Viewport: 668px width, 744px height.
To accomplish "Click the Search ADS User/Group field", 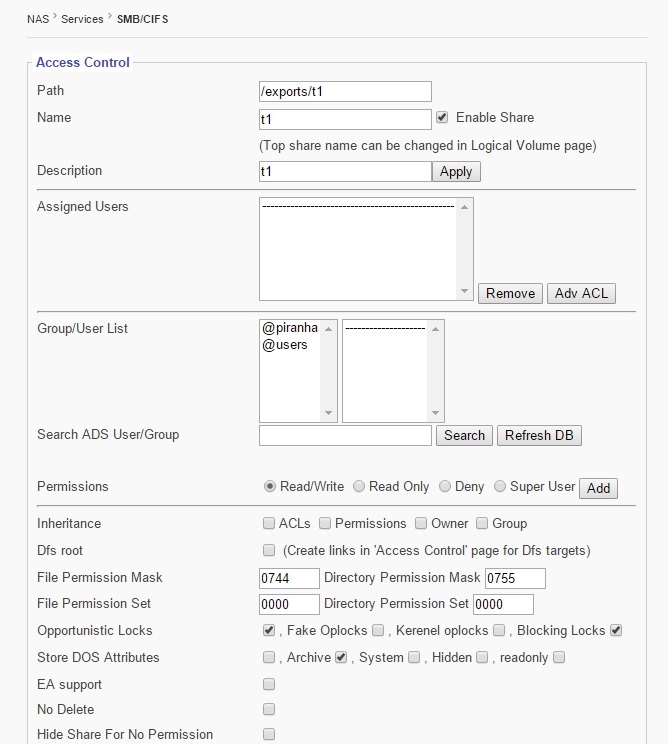I will tap(345, 435).
